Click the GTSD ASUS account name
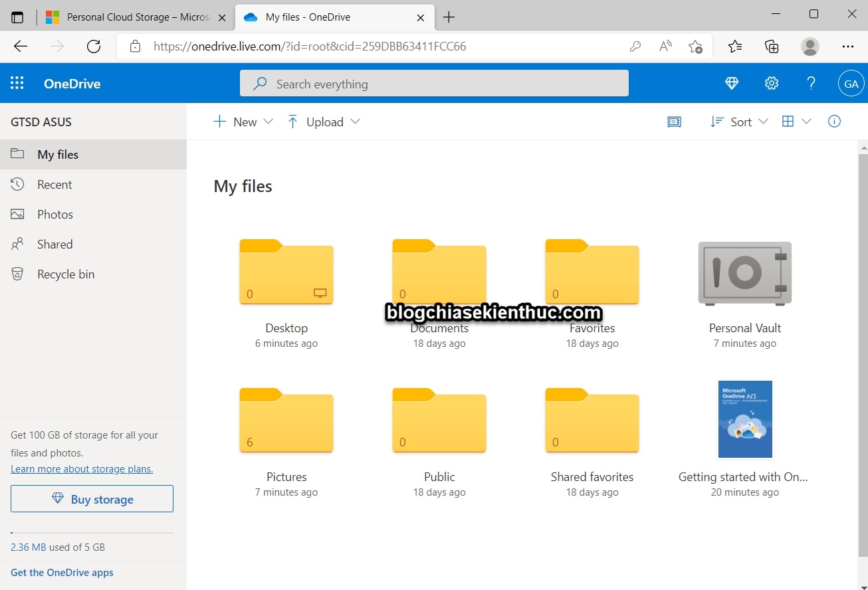The height and width of the screenshot is (590, 868). pos(41,122)
